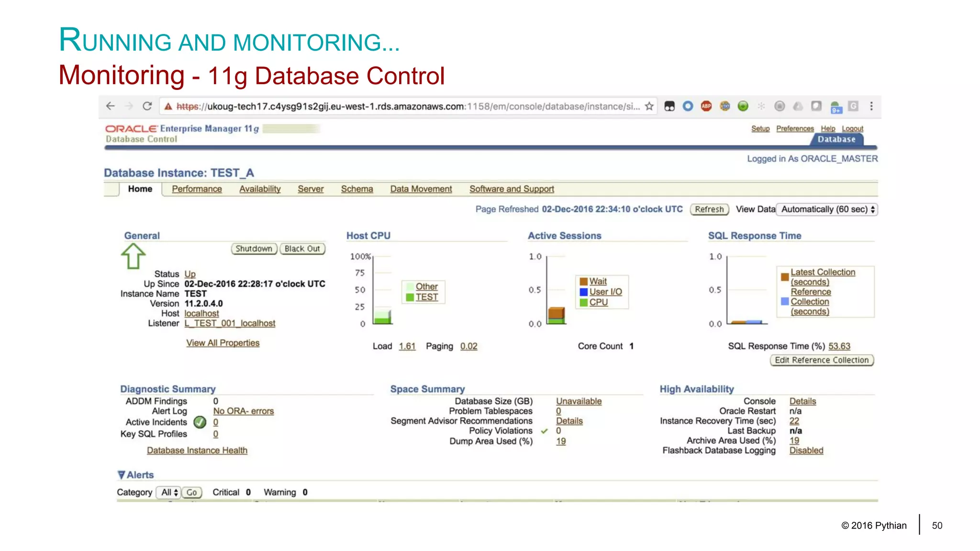Viewport: 980px width, 551px height.
Task: Click Flashback Database Logging Disabled link
Action: 806,451
